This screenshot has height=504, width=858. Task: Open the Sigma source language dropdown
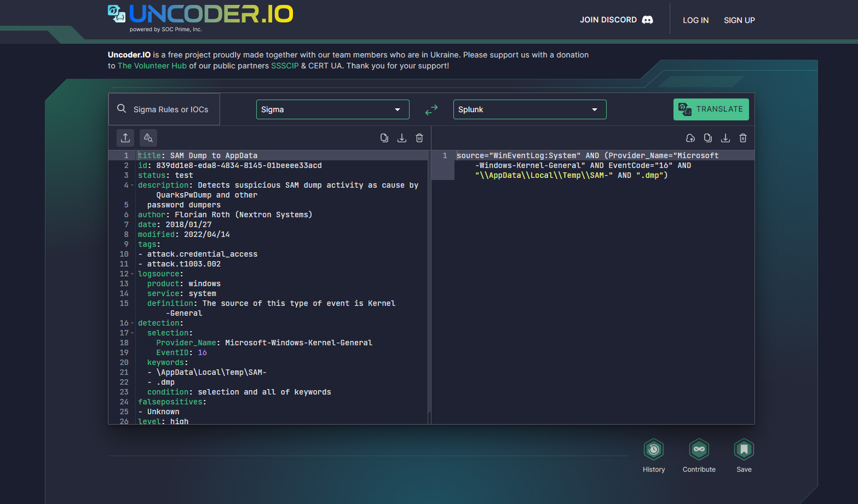point(333,109)
